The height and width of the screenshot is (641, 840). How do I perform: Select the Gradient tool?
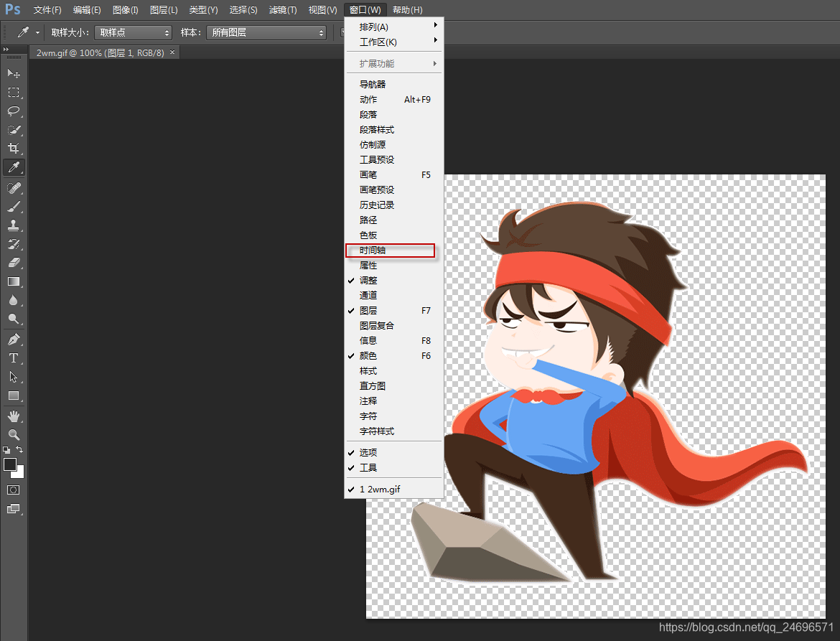tap(14, 281)
